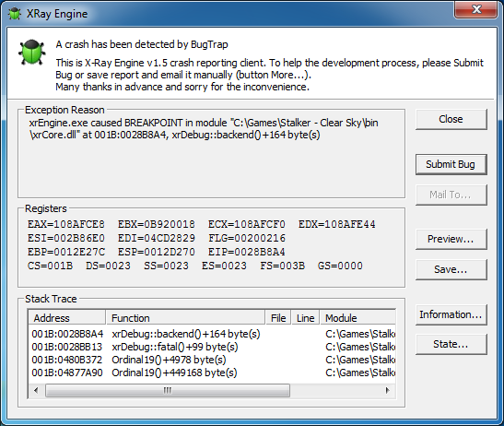Click the disabled Mail To... button
This screenshot has width=504, height=426.
click(451, 195)
